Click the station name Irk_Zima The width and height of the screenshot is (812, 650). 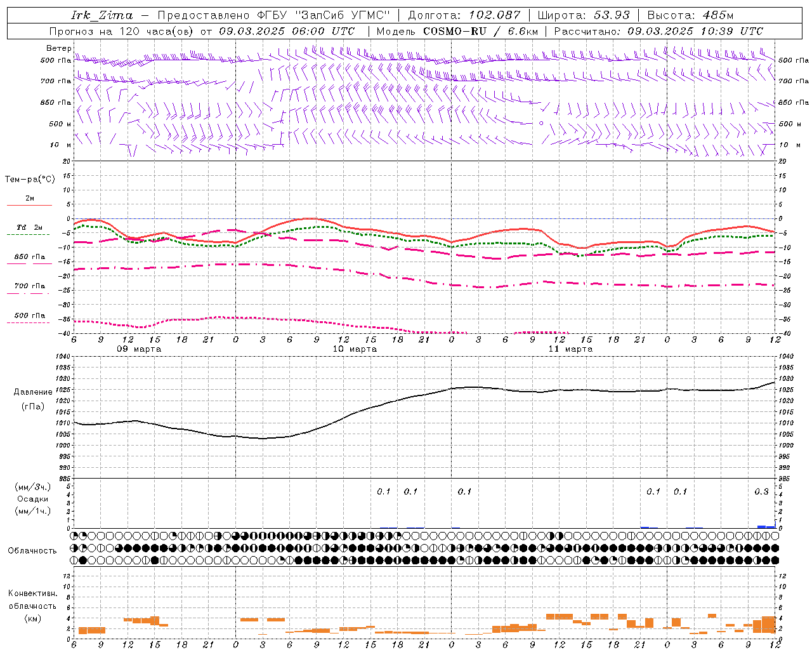coord(102,15)
